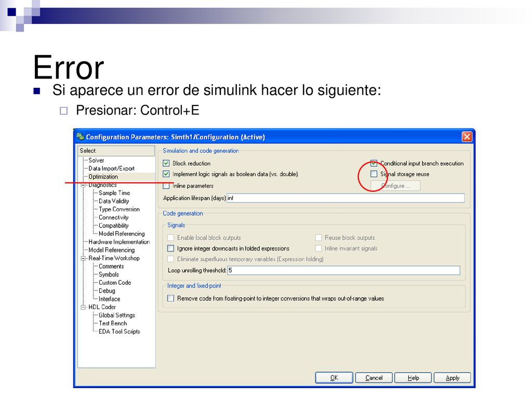Image resolution: width=532 pixels, height=399 pixels.
Task: Select Solver in the tree
Action: click(96, 160)
